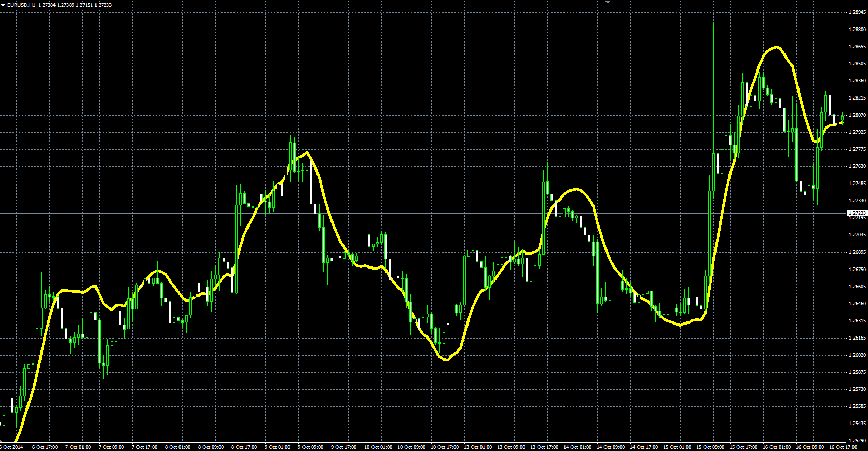Click time axis label 9 Oct 09:00

(x=311, y=447)
